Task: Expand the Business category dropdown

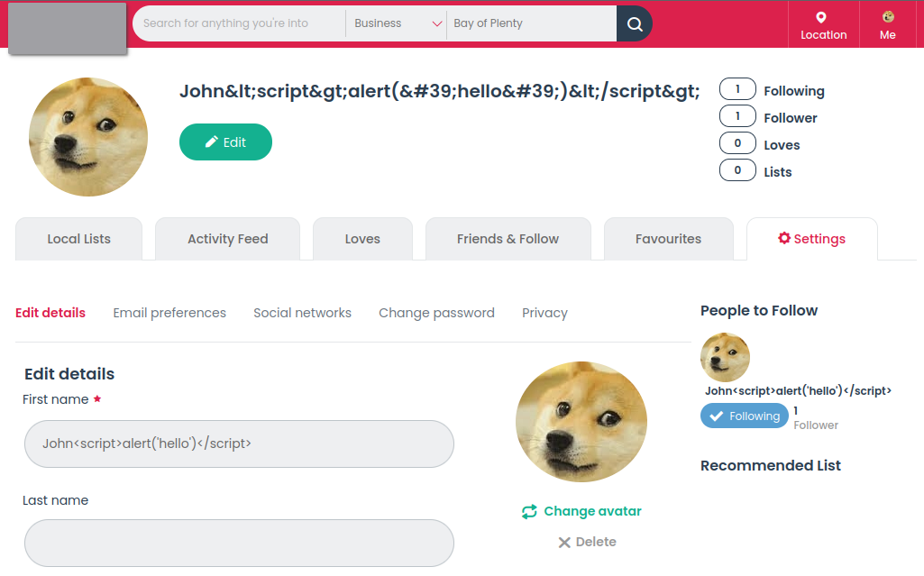Action: point(396,23)
